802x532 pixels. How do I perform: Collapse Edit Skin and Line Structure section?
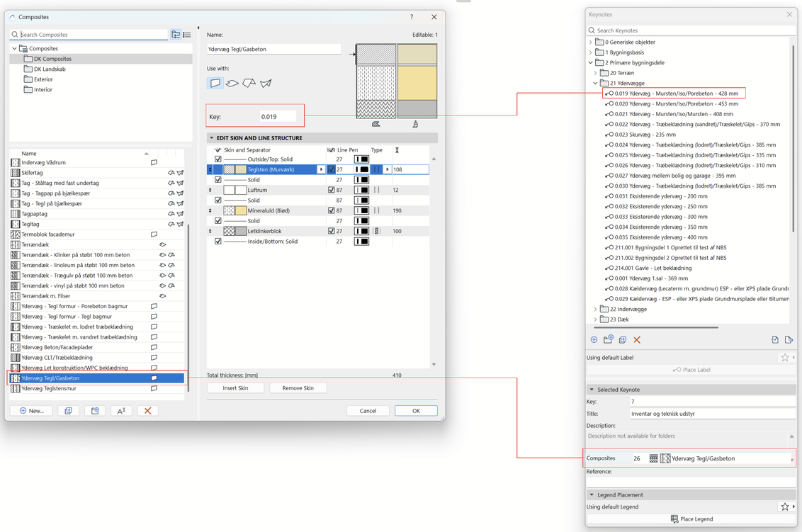(x=211, y=138)
